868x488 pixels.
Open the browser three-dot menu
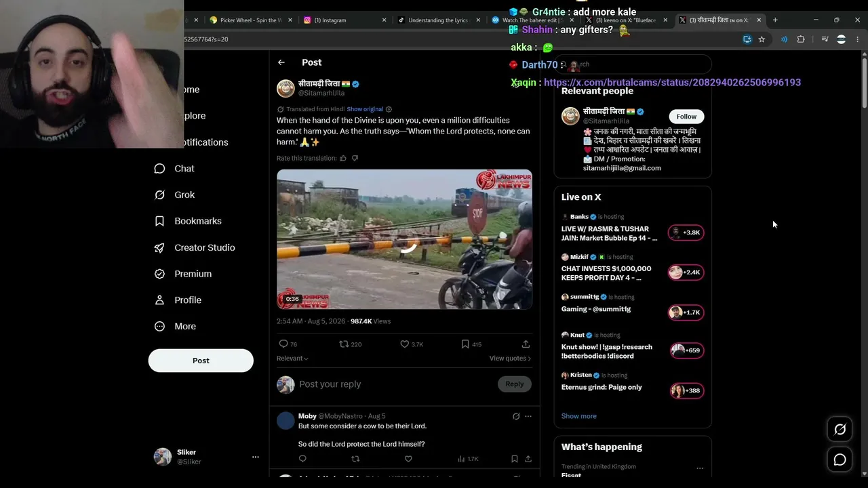(858, 39)
